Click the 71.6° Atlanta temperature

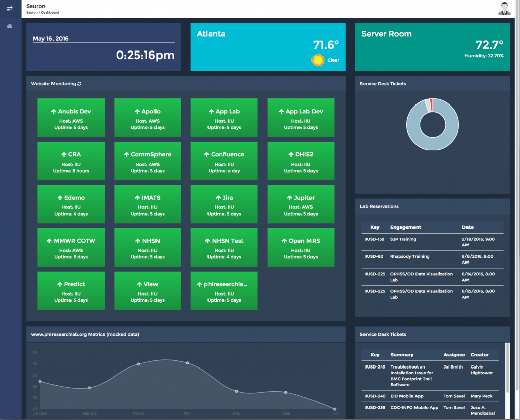click(326, 45)
